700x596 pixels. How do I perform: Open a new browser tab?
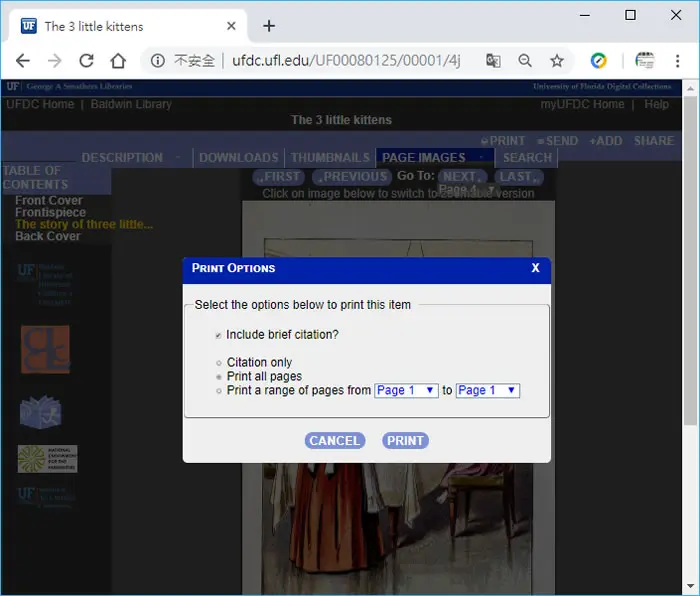[269, 26]
